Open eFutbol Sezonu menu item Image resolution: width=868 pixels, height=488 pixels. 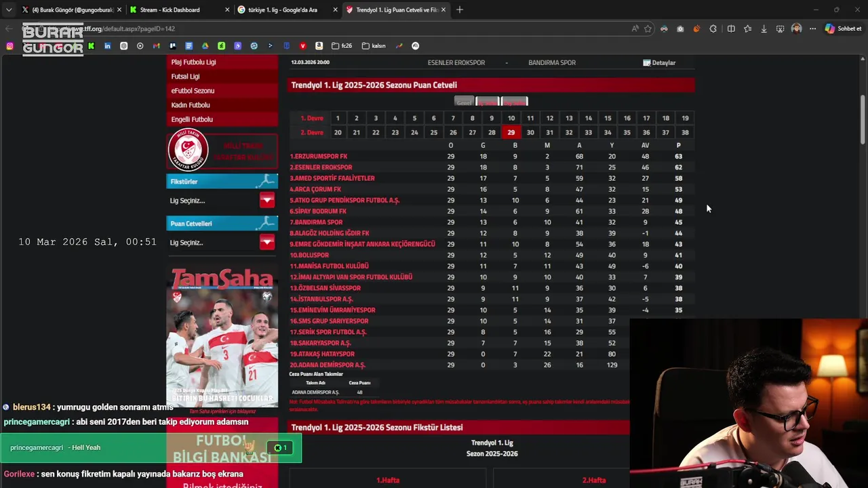tap(222, 91)
